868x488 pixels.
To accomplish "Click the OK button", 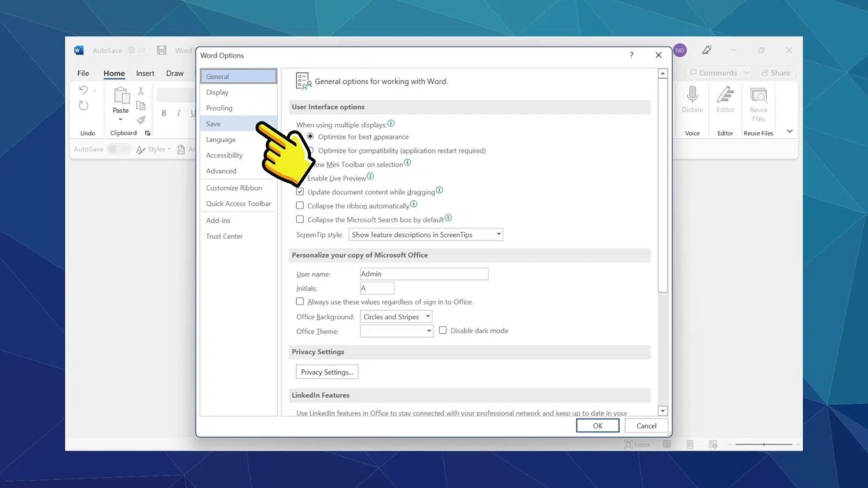I will point(598,426).
